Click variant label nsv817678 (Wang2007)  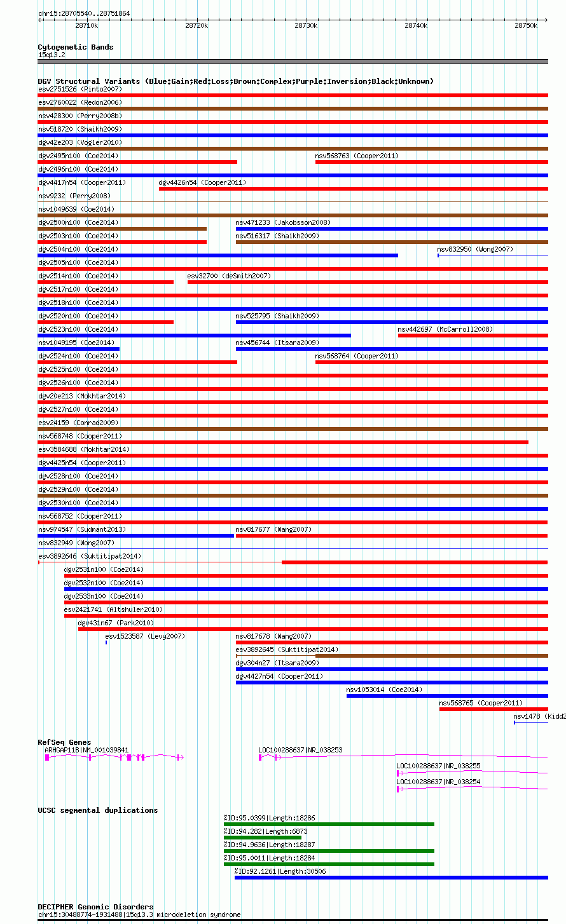273,636
